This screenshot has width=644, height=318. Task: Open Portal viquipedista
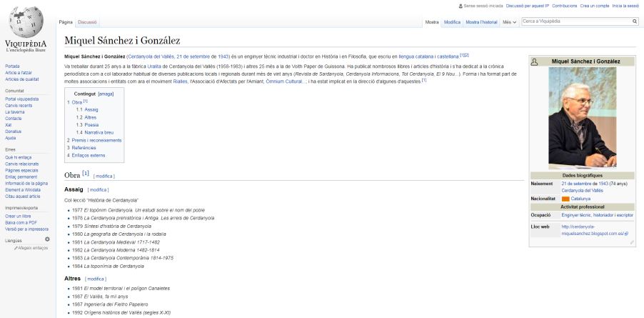21,99
